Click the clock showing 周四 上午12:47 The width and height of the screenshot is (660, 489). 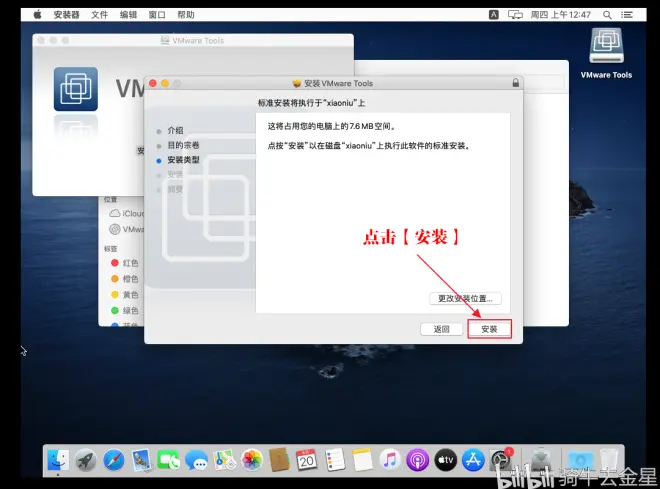561,15
